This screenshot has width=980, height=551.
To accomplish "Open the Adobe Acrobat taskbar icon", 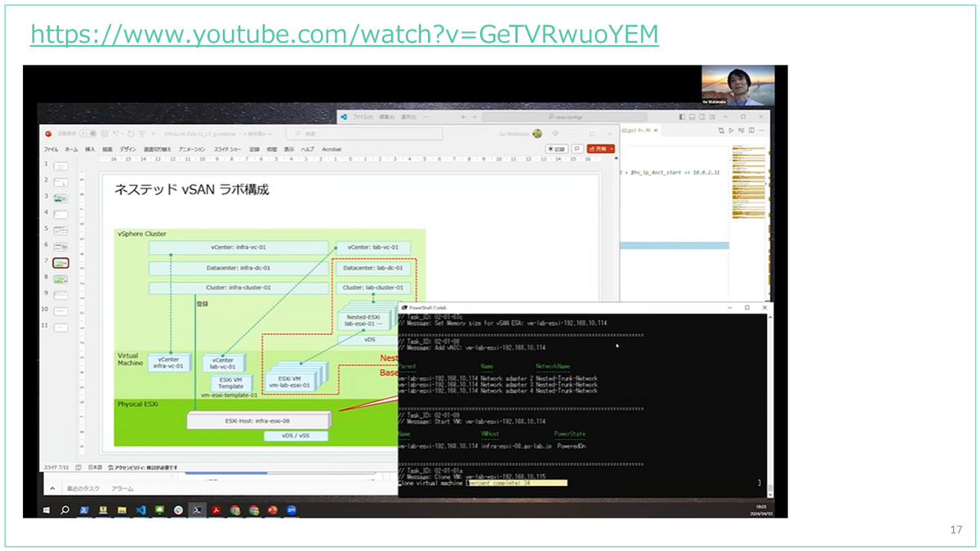I will point(216,510).
